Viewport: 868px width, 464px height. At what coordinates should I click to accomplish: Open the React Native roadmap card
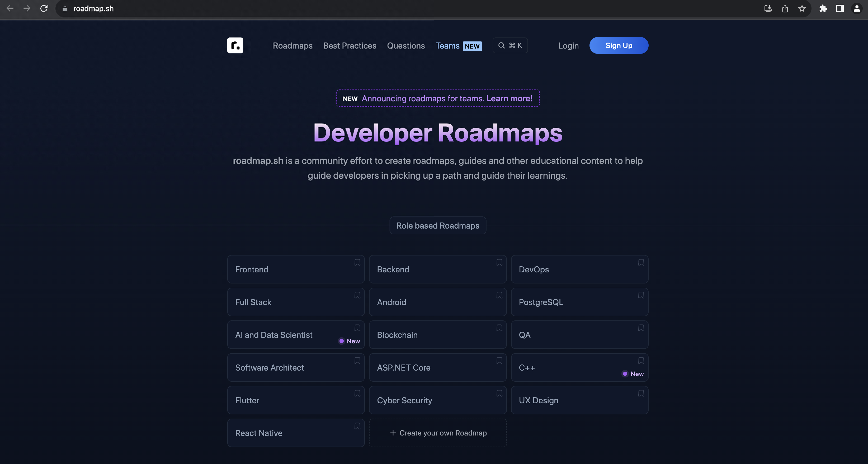click(296, 433)
